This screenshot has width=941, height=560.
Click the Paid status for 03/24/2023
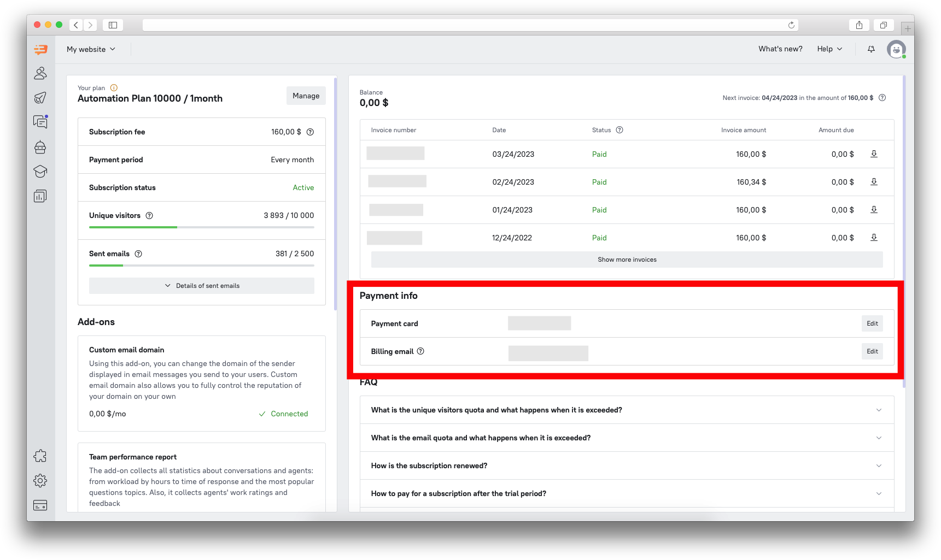[x=599, y=154]
